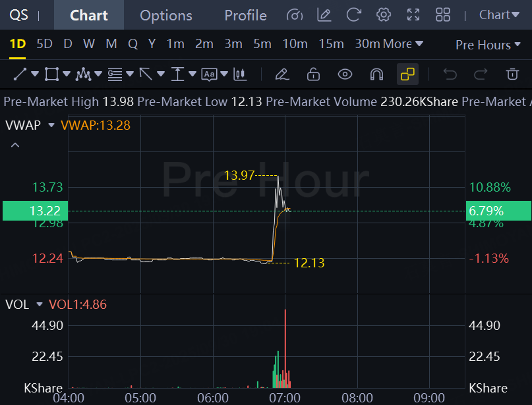Open chart settings gear

coord(384,15)
